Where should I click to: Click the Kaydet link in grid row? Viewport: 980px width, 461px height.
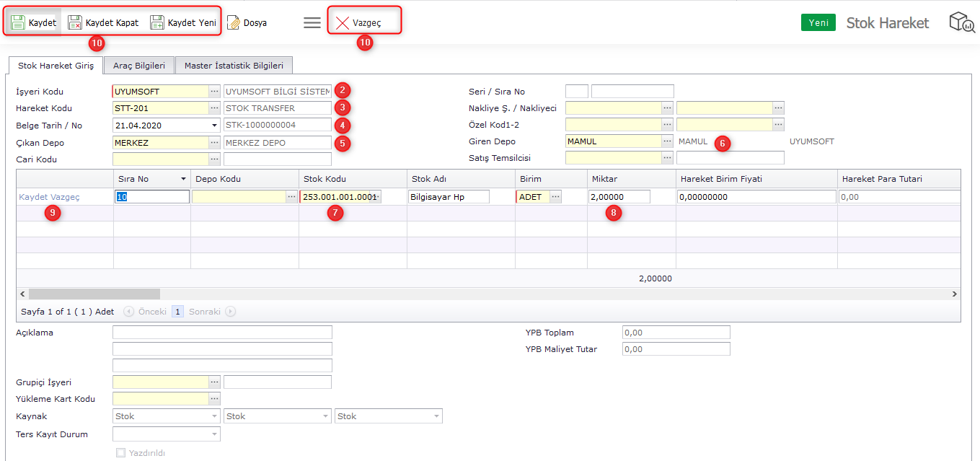point(33,197)
